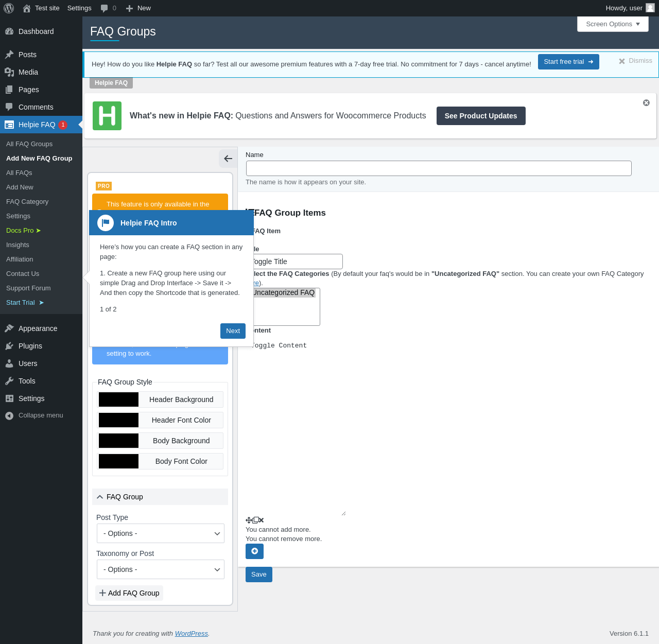Collapse the FAQ Group section

click(160, 497)
